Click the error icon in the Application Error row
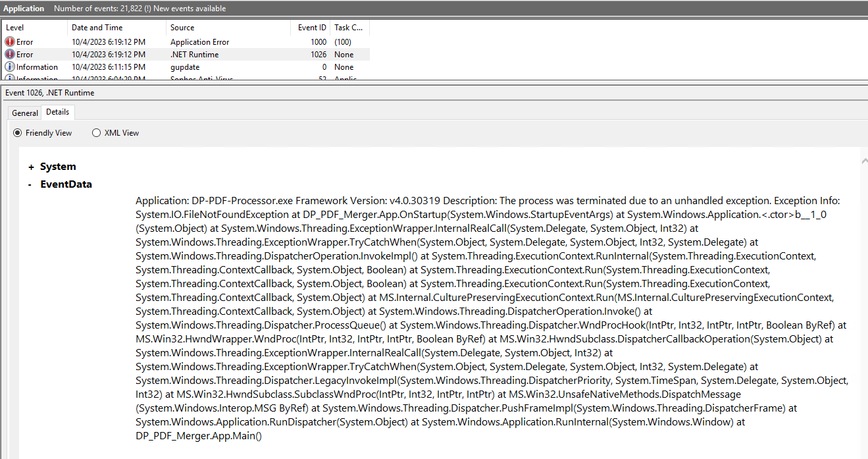 (10, 42)
